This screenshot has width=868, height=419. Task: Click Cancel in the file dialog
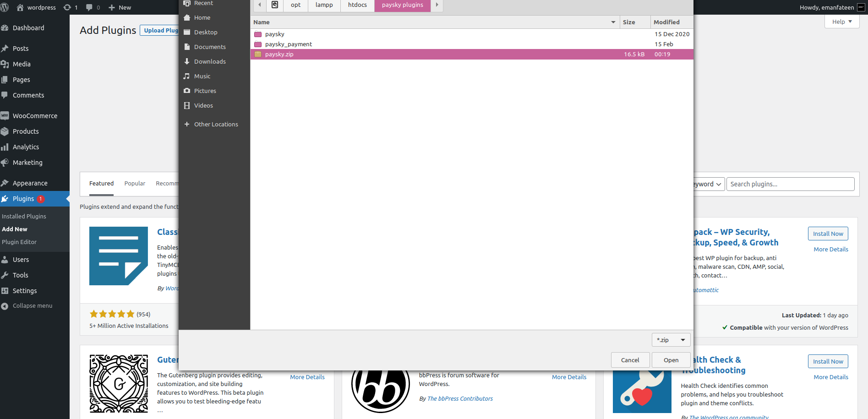[x=630, y=360]
